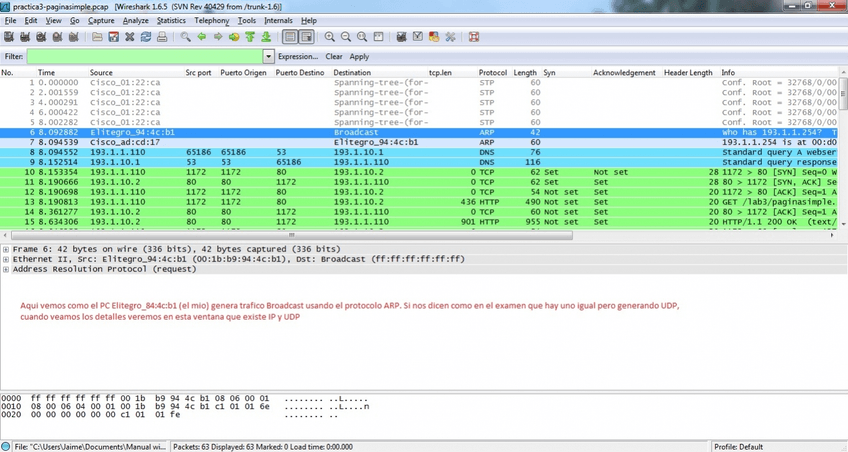
Task: Zoom in using the toolbar icon
Action: pyautogui.click(x=330, y=37)
